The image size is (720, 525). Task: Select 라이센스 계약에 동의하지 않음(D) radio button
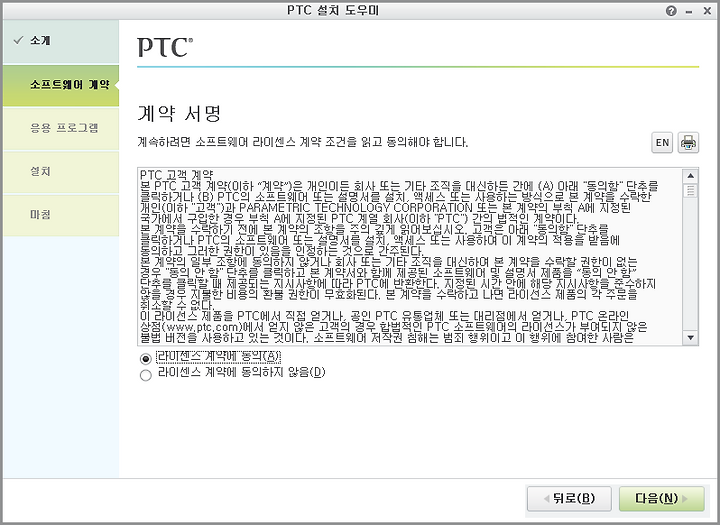[x=146, y=375]
